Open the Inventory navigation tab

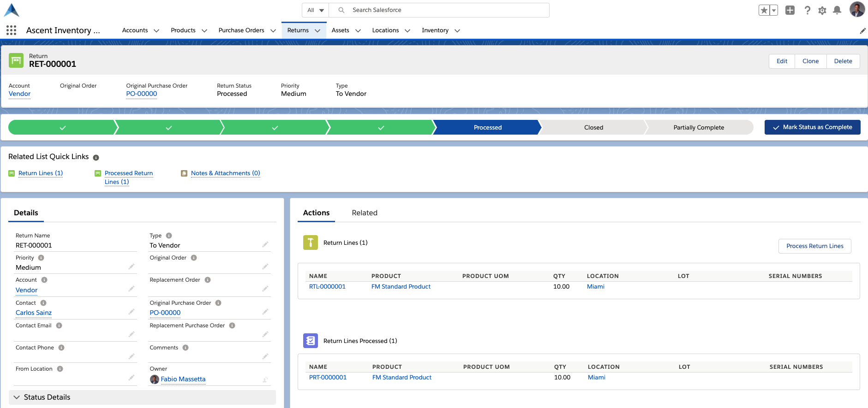[x=435, y=30]
